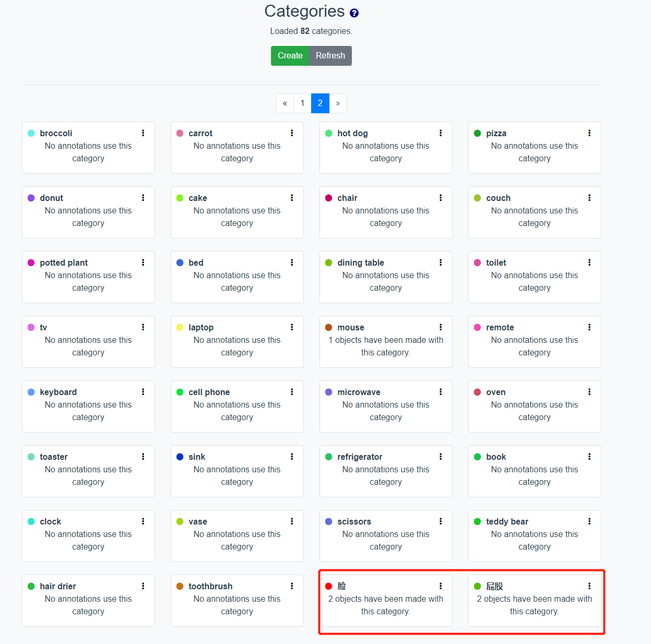This screenshot has width=651, height=644.
Task: Switch to page 1 of categories
Action: click(x=302, y=103)
